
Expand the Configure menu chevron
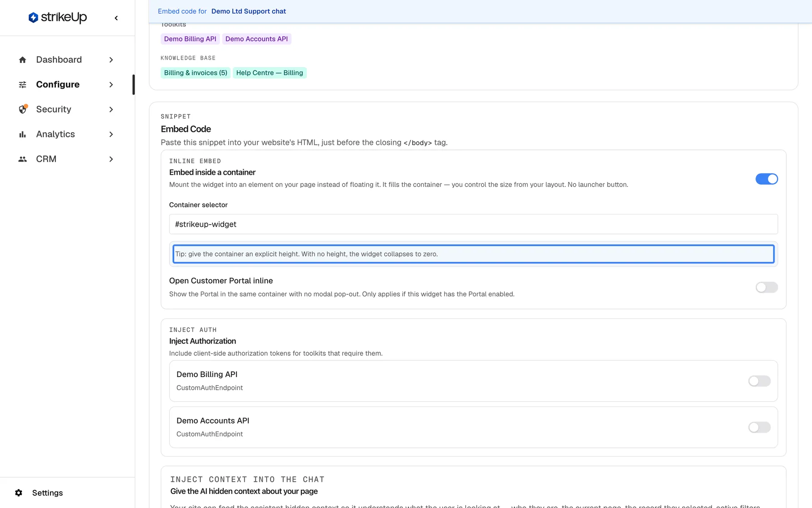click(111, 84)
